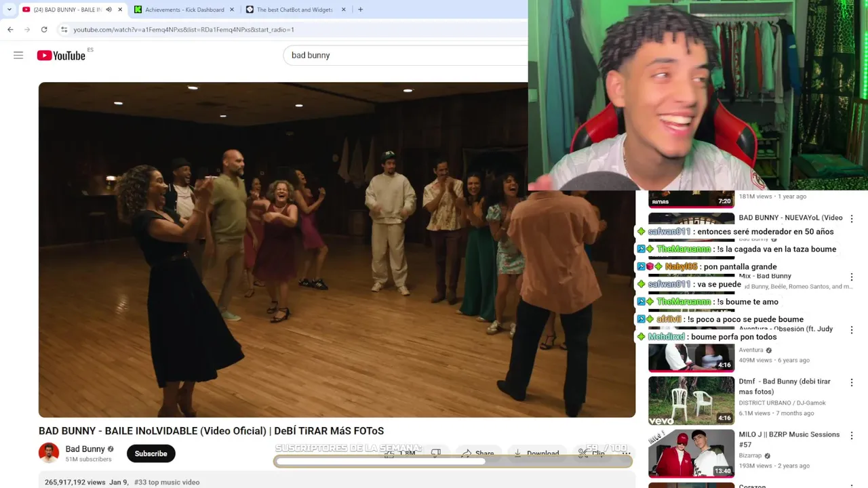
Task: Reload the YouTube page
Action: tap(44, 29)
